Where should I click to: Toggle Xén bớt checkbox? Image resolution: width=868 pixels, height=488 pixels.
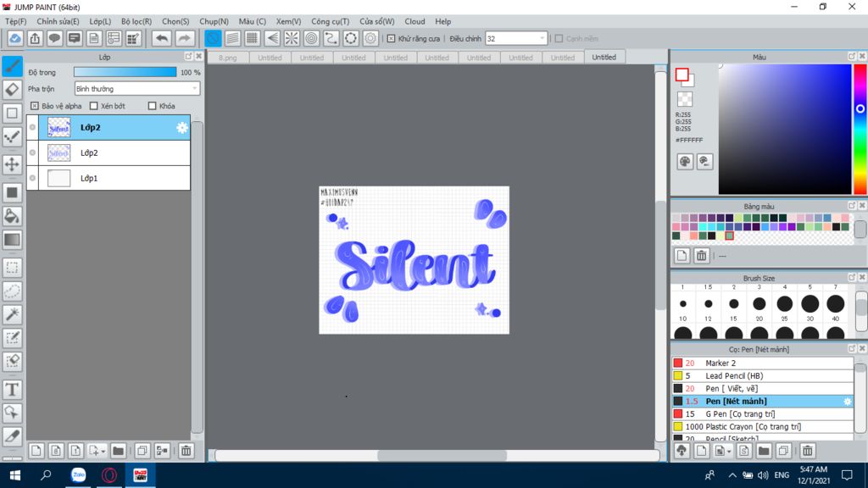pyautogui.click(x=93, y=106)
